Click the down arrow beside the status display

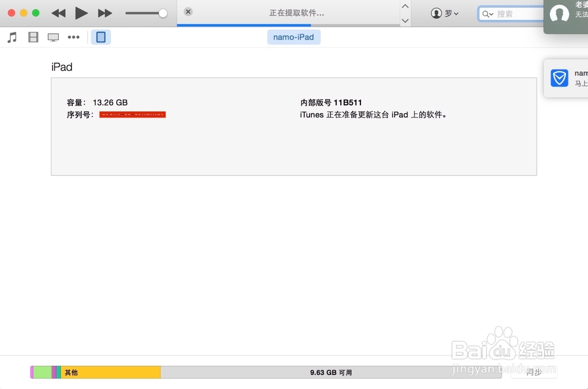click(x=405, y=19)
